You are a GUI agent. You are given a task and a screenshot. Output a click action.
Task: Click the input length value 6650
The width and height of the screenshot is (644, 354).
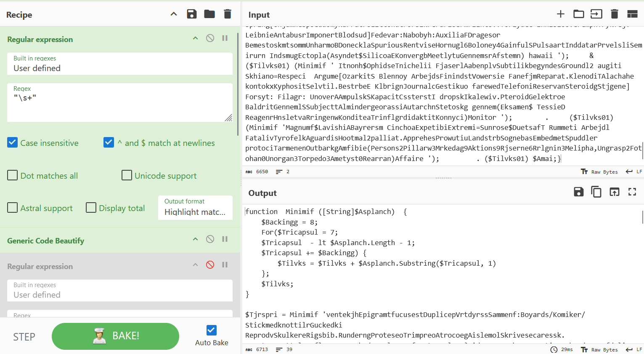(x=262, y=172)
